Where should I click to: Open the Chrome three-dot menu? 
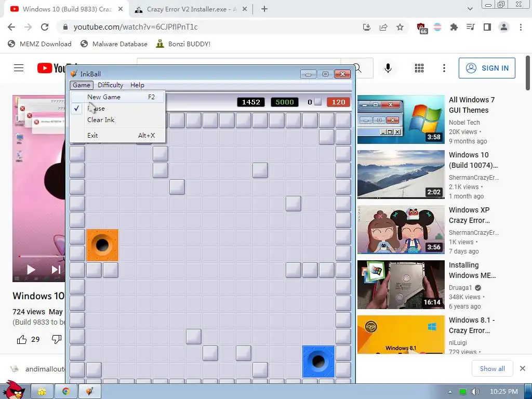point(521,27)
